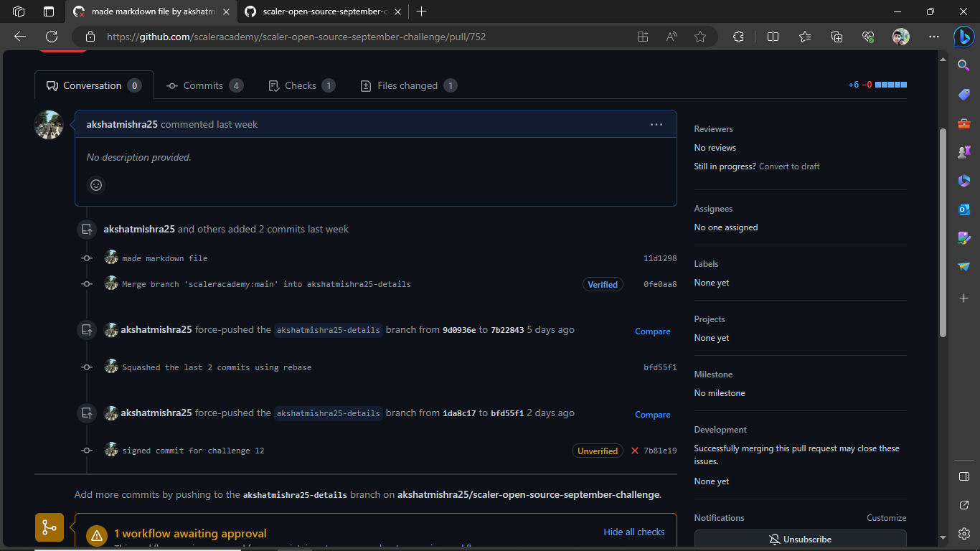The height and width of the screenshot is (551, 980).
Task: Click Hide all checks
Action: click(634, 532)
